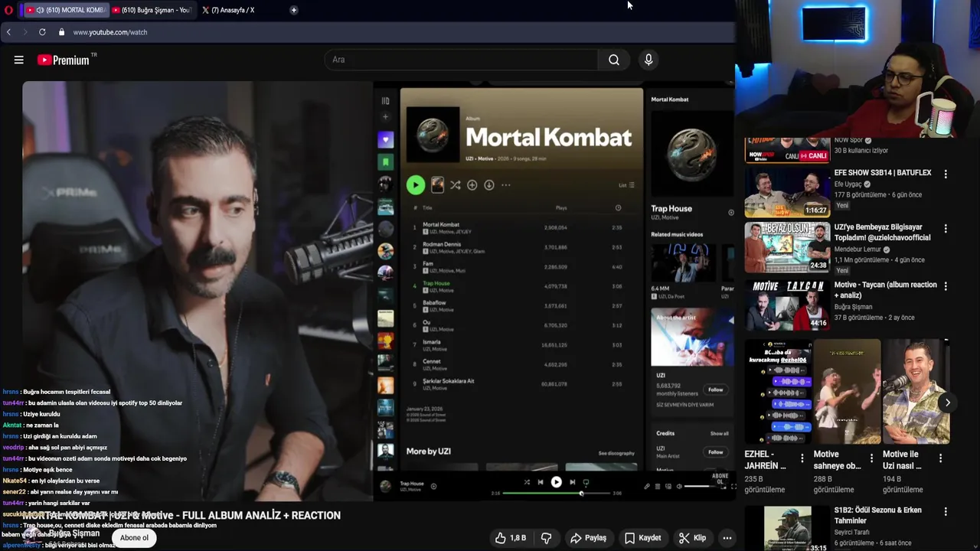Focus the www.youtube.com/watch address bar
This screenshot has height=551, width=980.
tap(110, 32)
